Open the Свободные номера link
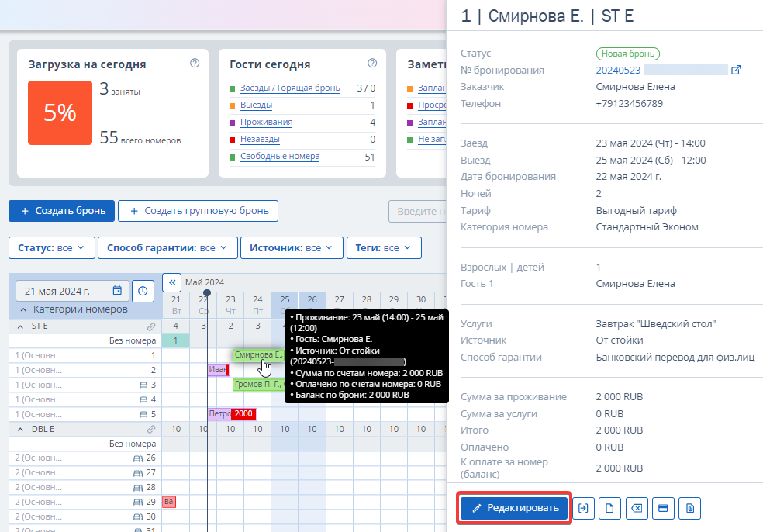The height and width of the screenshot is (532, 763). point(280,156)
